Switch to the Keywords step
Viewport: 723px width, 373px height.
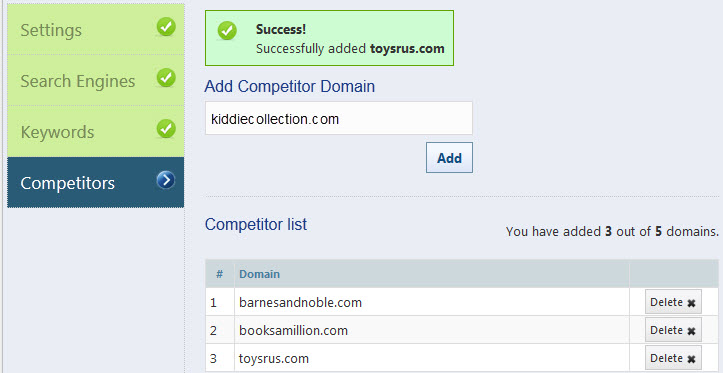click(x=95, y=131)
